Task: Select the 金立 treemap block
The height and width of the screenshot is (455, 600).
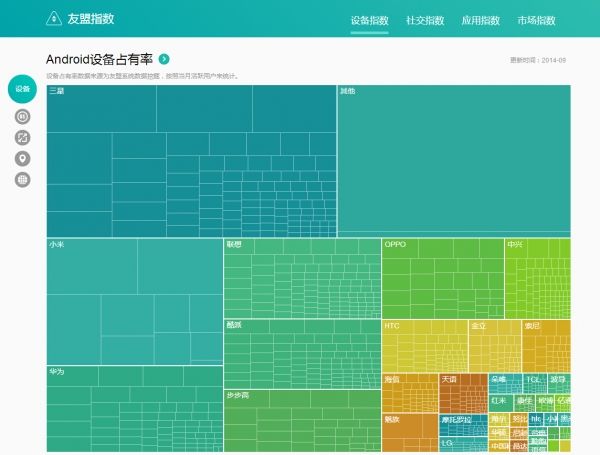Action: pyautogui.click(x=495, y=346)
